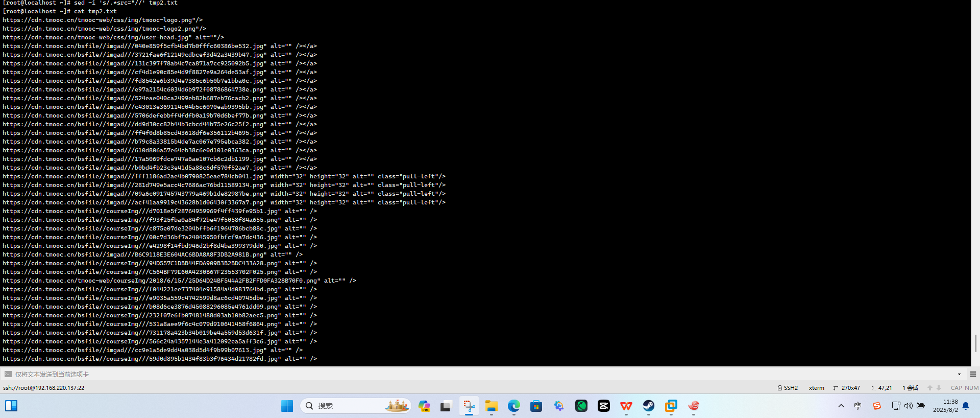Open Microsoft Edge from the taskbar

(x=513, y=406)
